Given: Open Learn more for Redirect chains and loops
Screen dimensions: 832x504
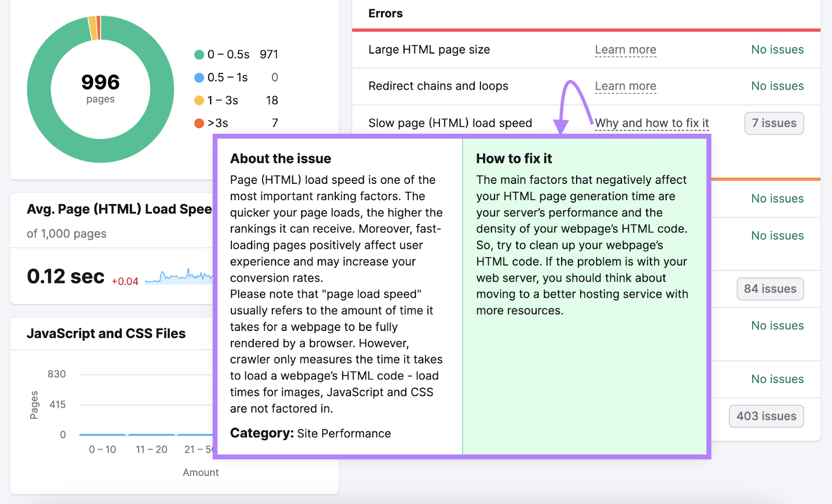Looking at the screenshot, I should click(626, 86).
